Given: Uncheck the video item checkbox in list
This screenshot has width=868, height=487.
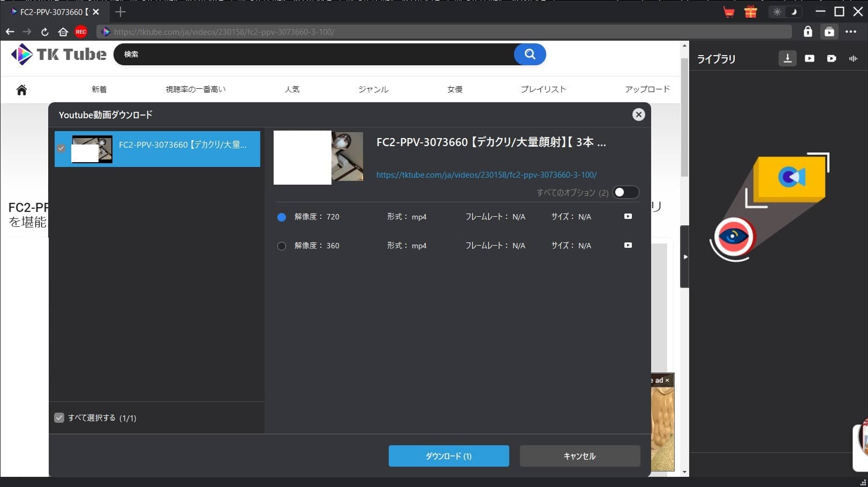Looking at the screenshot, I should click(x=61, y=148).
